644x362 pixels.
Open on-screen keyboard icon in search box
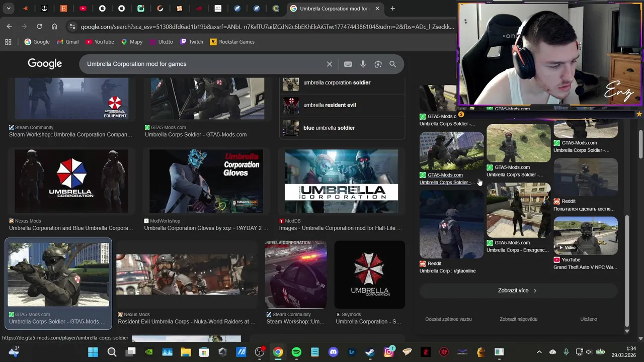[348, 64]
